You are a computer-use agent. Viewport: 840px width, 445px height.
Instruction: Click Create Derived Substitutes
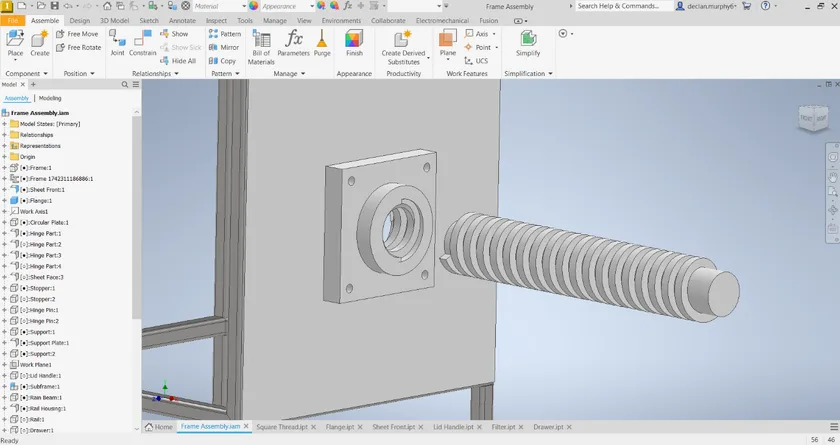(x=403, y=47)
